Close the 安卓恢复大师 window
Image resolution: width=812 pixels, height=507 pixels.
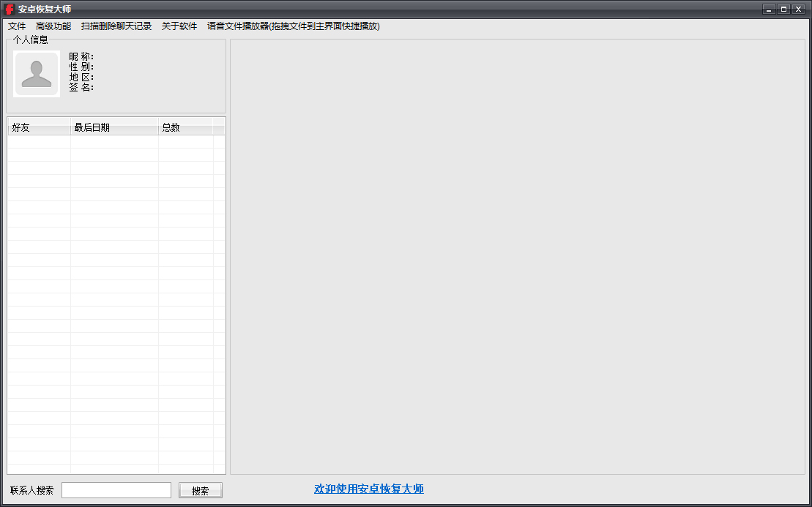pos(798,9)
